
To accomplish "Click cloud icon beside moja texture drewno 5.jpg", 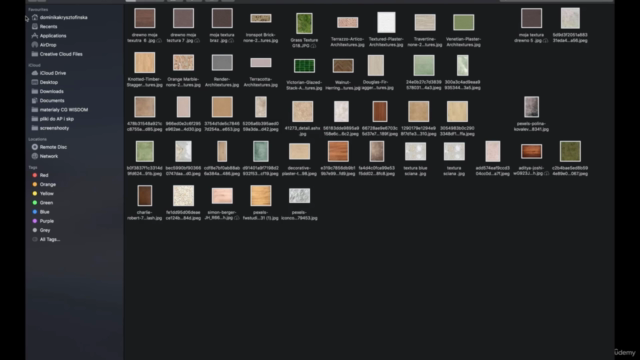I will tap(546, 41).
